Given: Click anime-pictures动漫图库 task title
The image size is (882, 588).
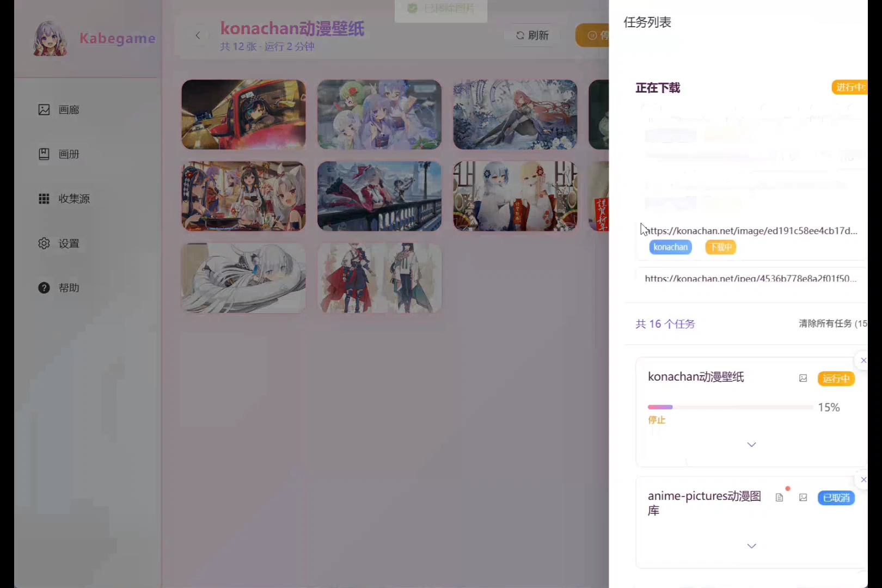Looking at the screenshot, I should click(705, 503).
